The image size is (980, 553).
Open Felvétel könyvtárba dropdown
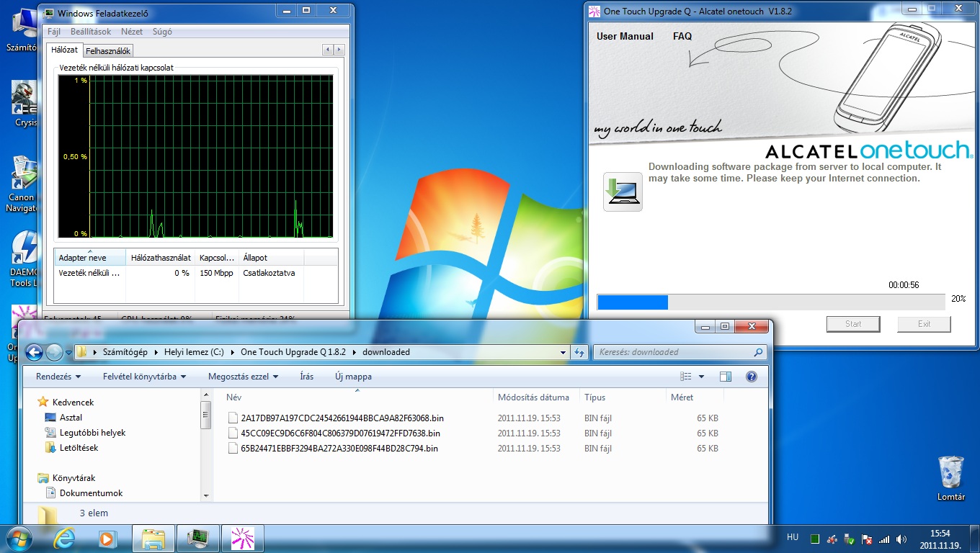[x=144, y=377]
